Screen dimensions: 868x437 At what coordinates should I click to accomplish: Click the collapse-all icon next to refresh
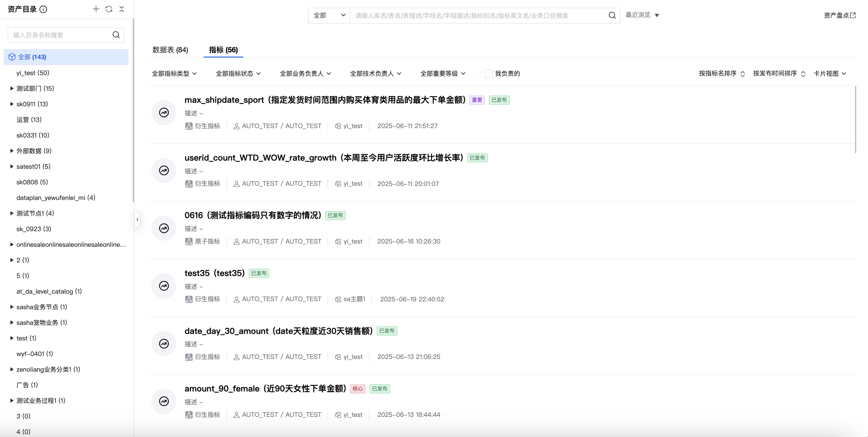click(x=122, y=9)
